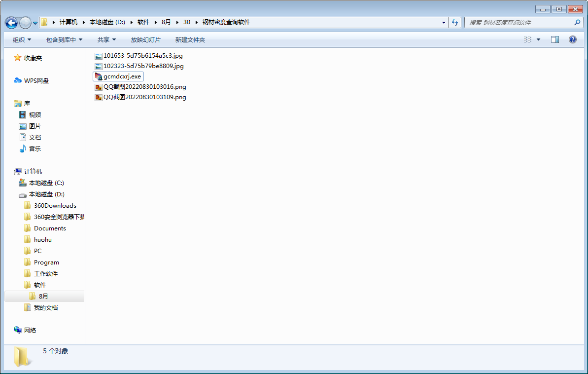Screen dimensions: 588x374
Task: Open the address bar history dropdown
Action: click(444, 23)
